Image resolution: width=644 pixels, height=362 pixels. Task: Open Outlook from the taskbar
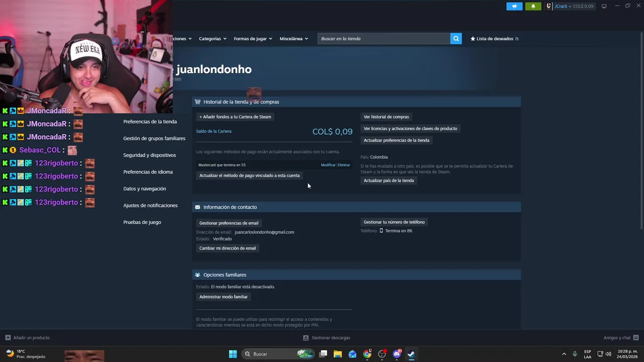352,354
